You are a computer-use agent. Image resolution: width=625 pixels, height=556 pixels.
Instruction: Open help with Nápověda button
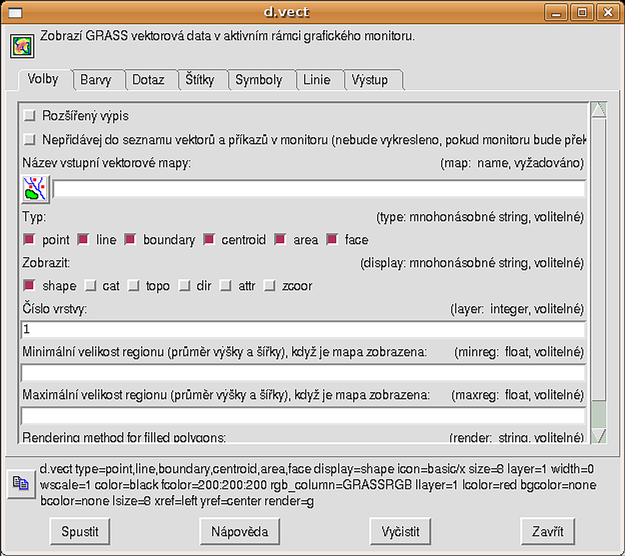pos(240,531)
